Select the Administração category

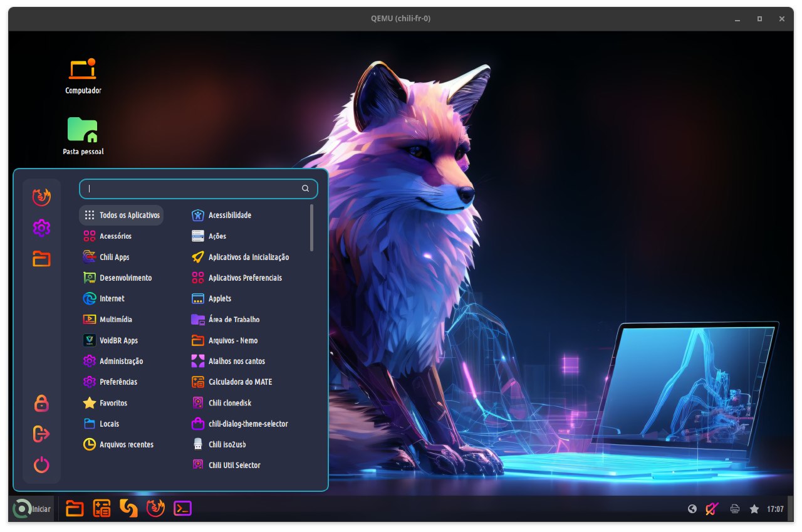(x=122, y=361)
